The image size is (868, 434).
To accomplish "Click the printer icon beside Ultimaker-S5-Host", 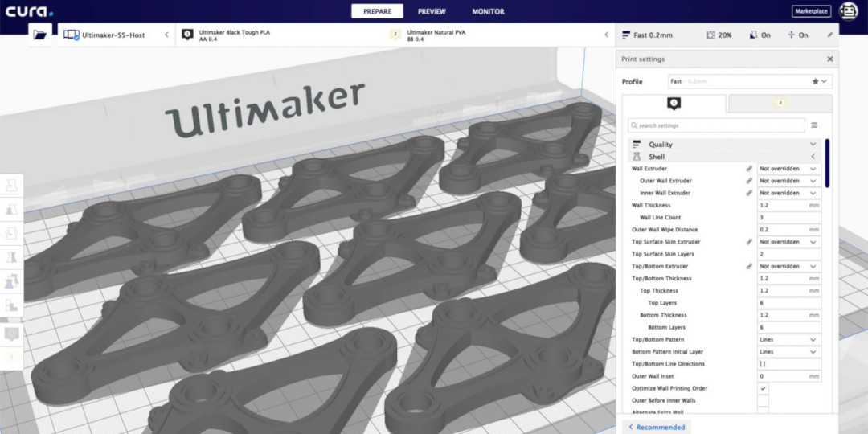I will (x=71, y=35).
